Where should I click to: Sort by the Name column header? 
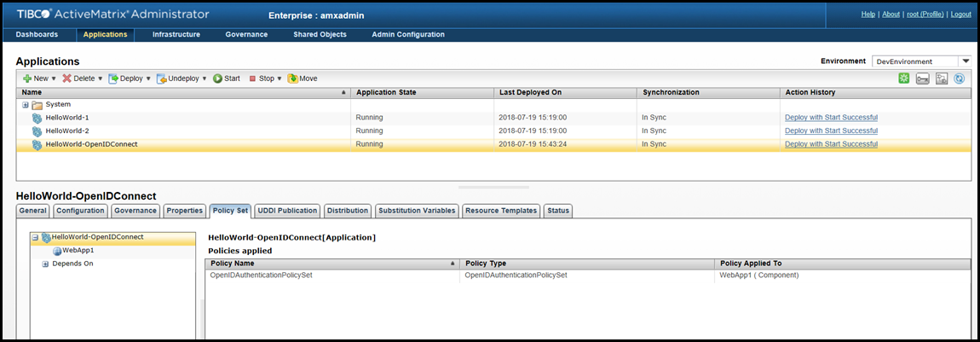(183, 92)
